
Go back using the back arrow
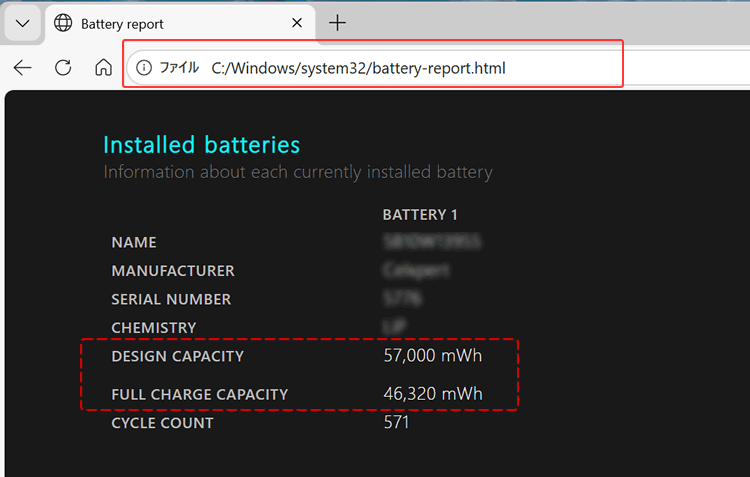tap(23, 68)
